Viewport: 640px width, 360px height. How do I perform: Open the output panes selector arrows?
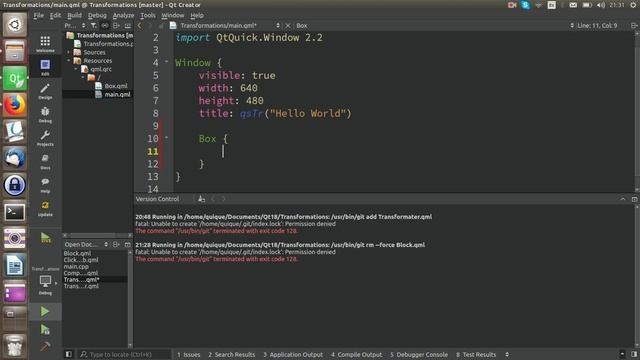pos(507,354)
